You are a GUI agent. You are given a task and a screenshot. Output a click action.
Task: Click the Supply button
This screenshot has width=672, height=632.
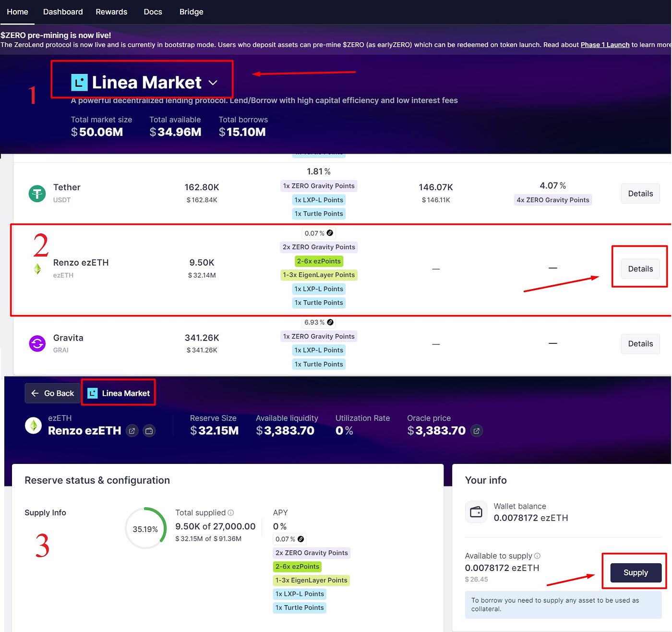pos(636,572)
